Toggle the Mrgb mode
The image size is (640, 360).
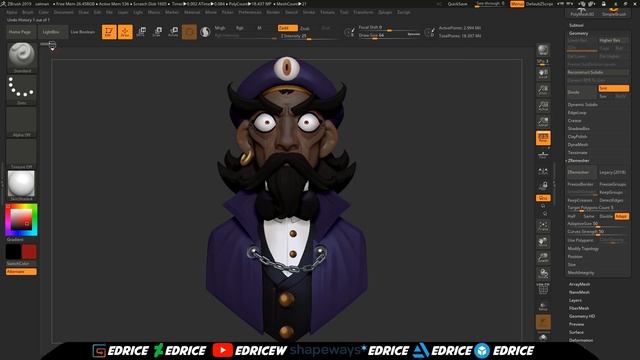(x=220, y=28)
